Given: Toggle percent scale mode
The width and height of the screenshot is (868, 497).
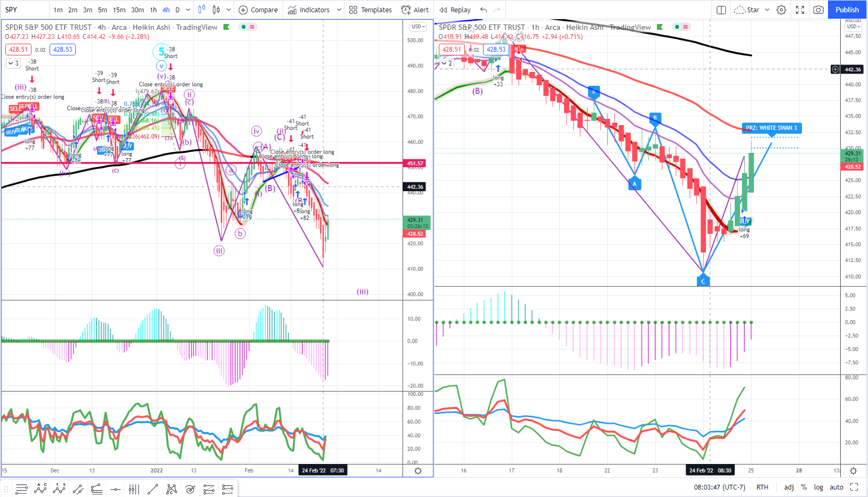Looking at the screenshot, I should (x=804, y=487).
